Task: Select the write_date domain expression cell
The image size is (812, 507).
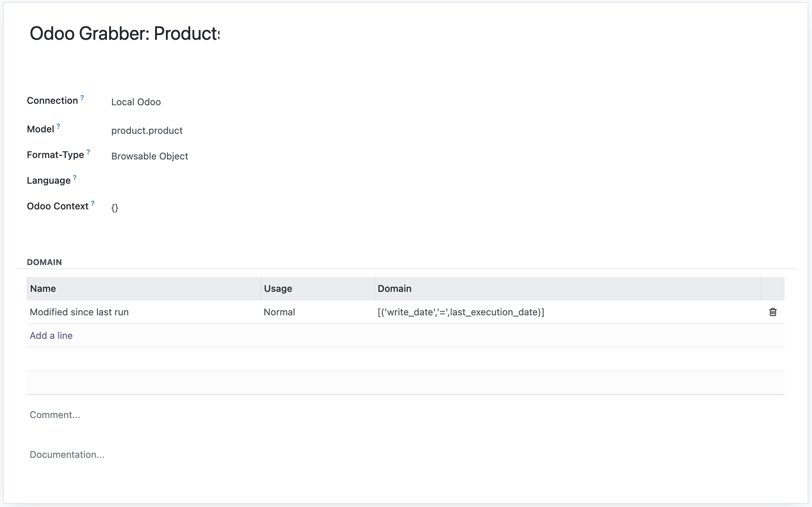Action: click(568, 312)
